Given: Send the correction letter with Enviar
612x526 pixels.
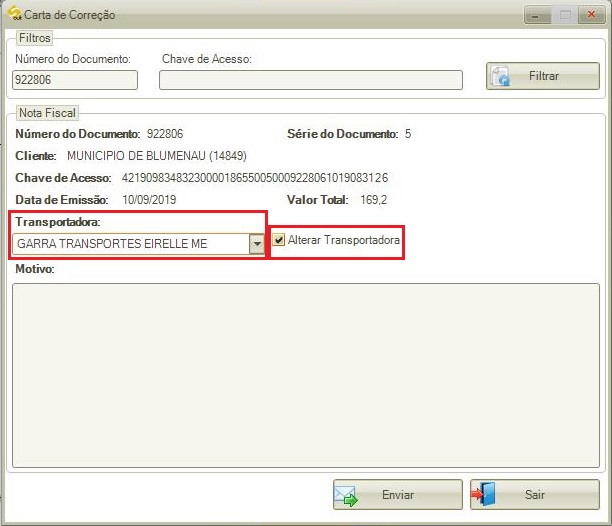Looking at the screenshot, I should tap(397, 494).
